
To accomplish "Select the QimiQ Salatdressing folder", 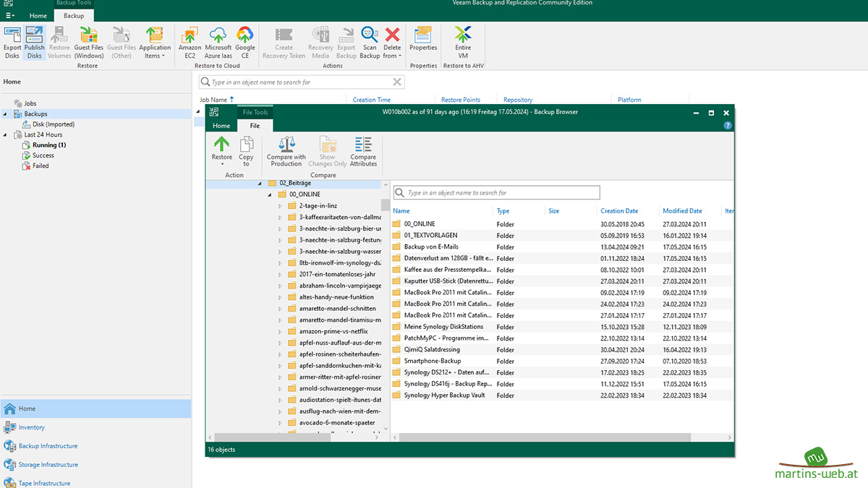I will point(563,349).
